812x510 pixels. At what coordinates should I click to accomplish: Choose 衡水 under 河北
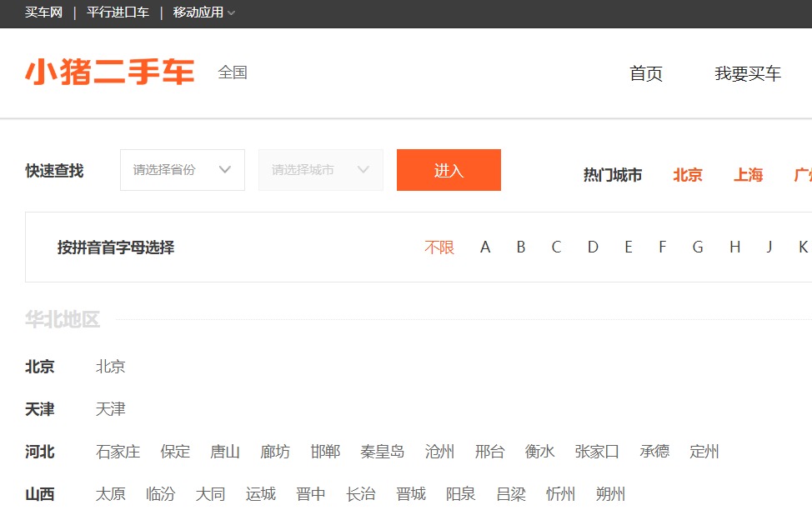[x=539, y=452]
